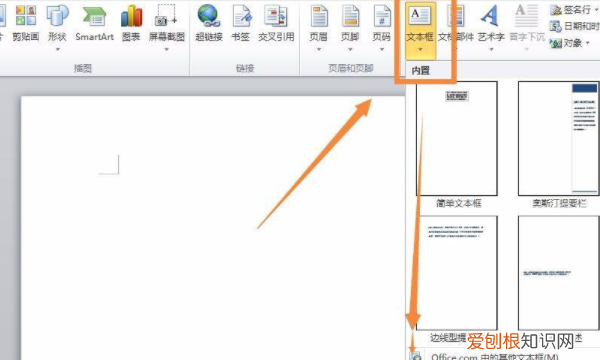Open the Clip Art (剪贴画) tool

coord(26,23)
